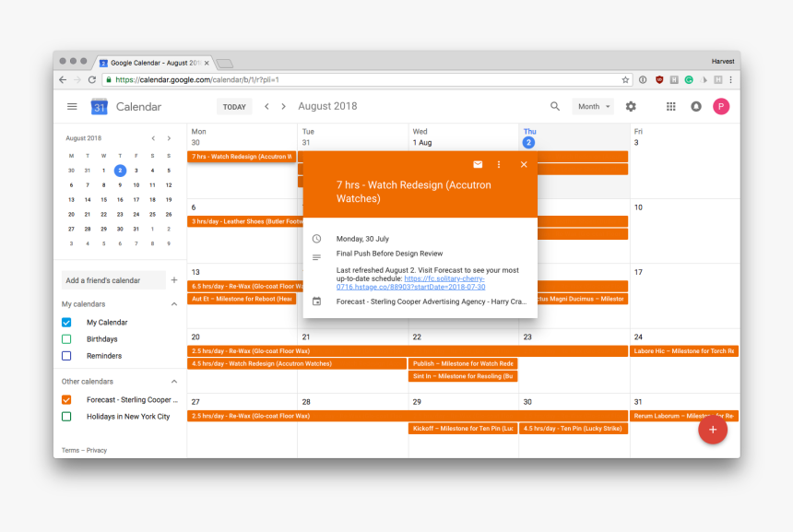The width and height of the screenshot is (793, 532).
Task: Open 7 hrs Watch Redesign event on Mon 30
Action: pos(242,156)
